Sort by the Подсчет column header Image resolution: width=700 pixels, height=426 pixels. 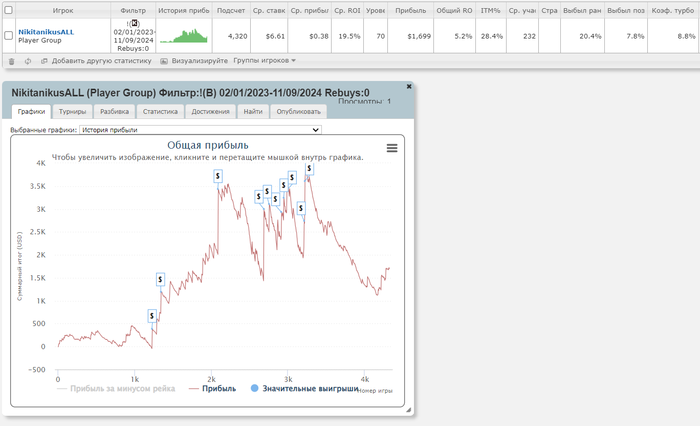click(x=231, y=10)
